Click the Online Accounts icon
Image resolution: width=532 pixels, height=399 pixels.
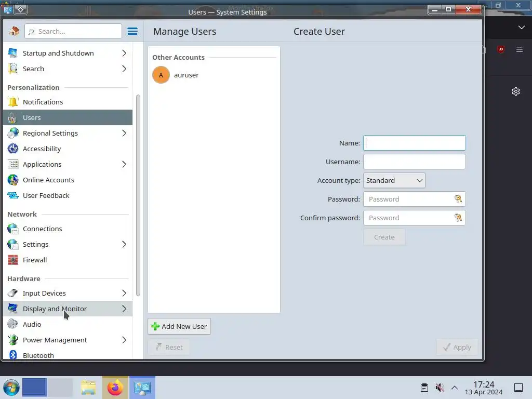tap(13, 180)
